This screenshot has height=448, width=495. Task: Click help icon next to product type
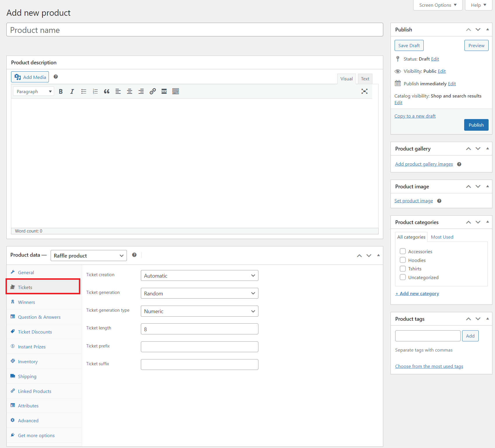134,255
